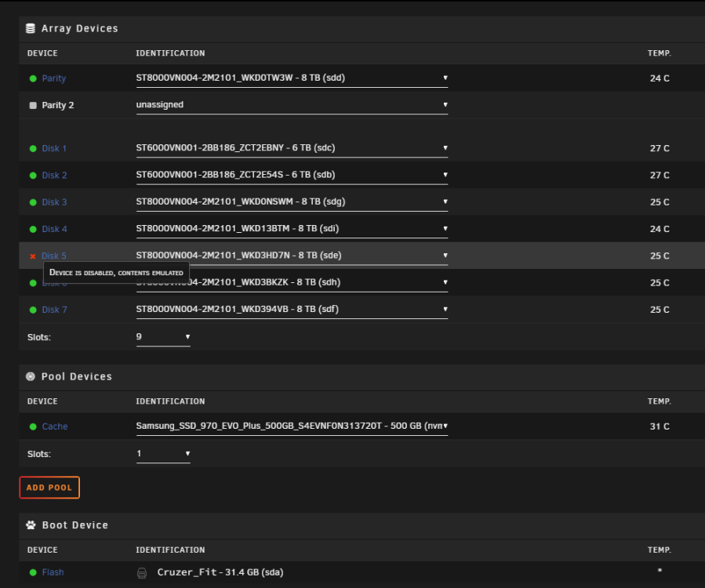Click the green status dot next to Disk 3
705x588 pixels.
coord(33,203)
